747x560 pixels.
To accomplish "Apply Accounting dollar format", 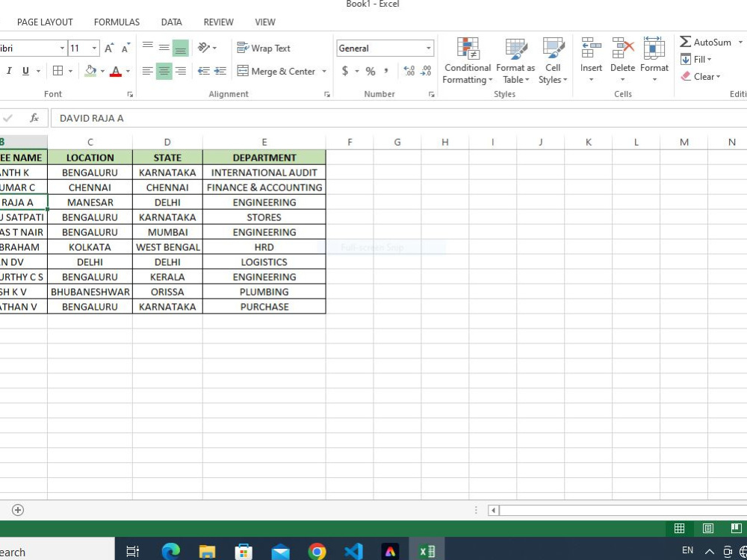I will pyautogui.click(x=345, y=71).
